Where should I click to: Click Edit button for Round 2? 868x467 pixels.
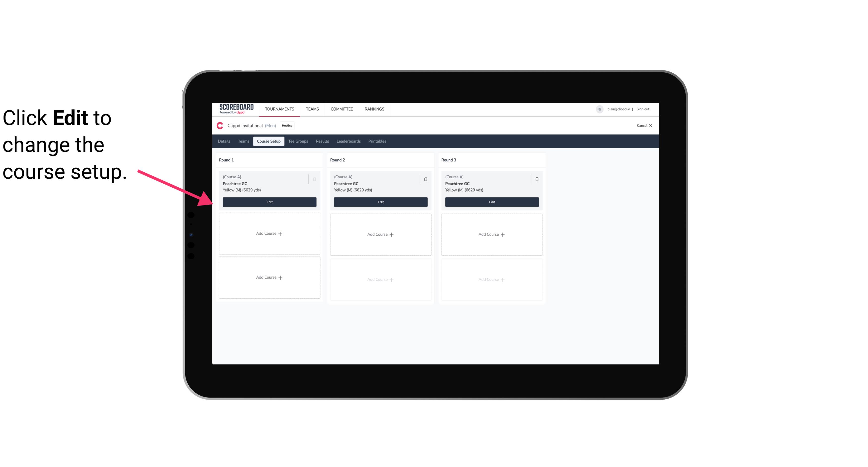click(x=380, y=201)
